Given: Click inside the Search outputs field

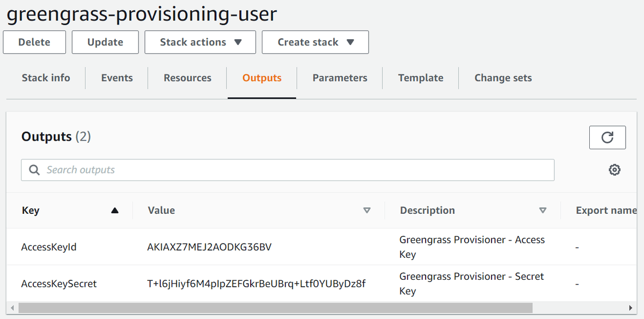Looking at the screenshot, I should coord(215,170).
